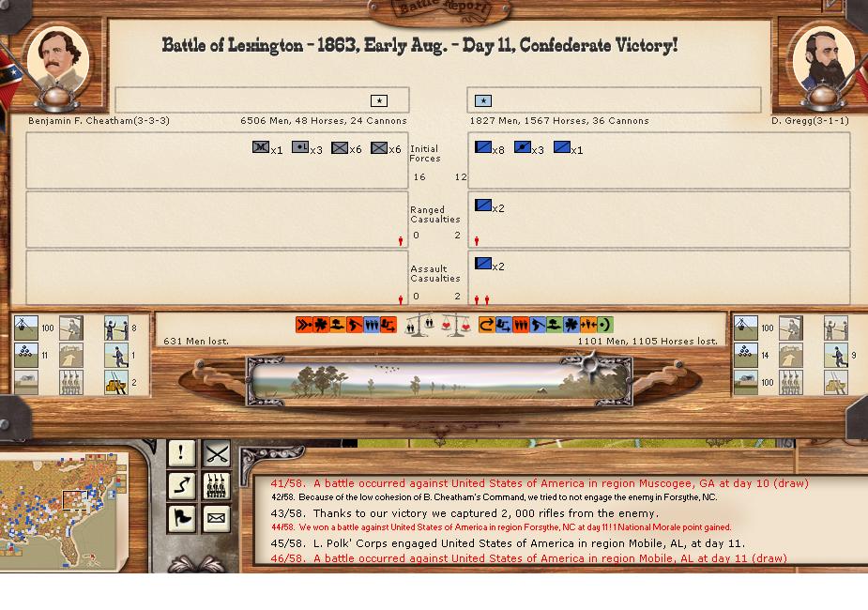868x610 pixels.
Task: Open message 45/58 about L. Polk' Corps
Action: click(507, 543)
